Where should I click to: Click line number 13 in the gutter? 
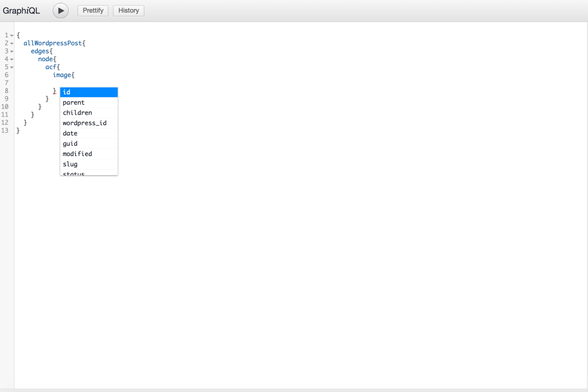(5, 131)
